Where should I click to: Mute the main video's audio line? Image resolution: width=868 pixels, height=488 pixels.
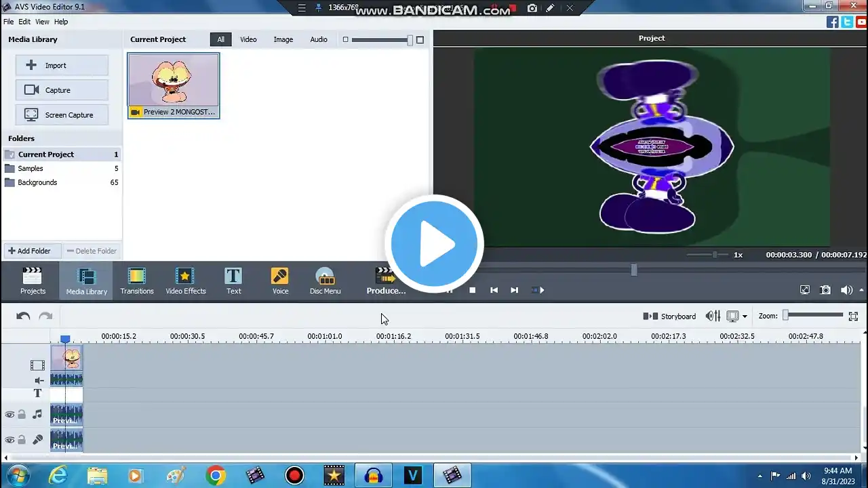click(39, 381)
